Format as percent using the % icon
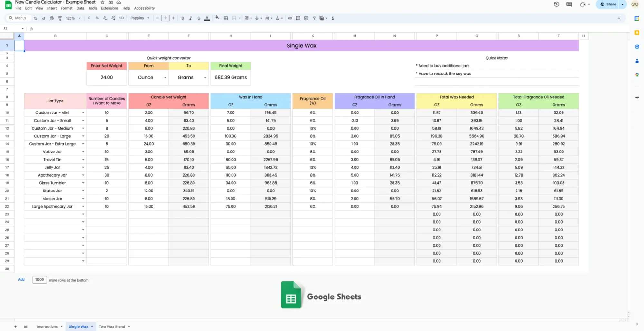Screen dimensions: 644x331 (x=97, y=18)
